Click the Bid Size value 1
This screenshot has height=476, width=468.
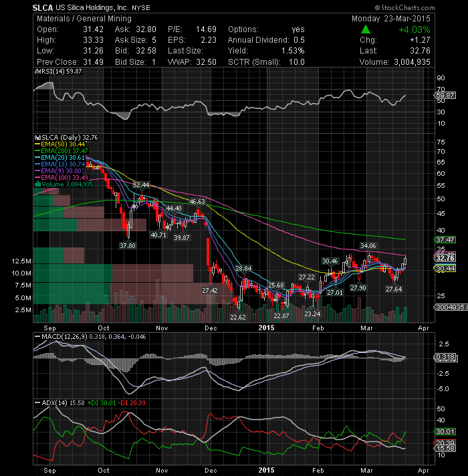click(154, 62)
